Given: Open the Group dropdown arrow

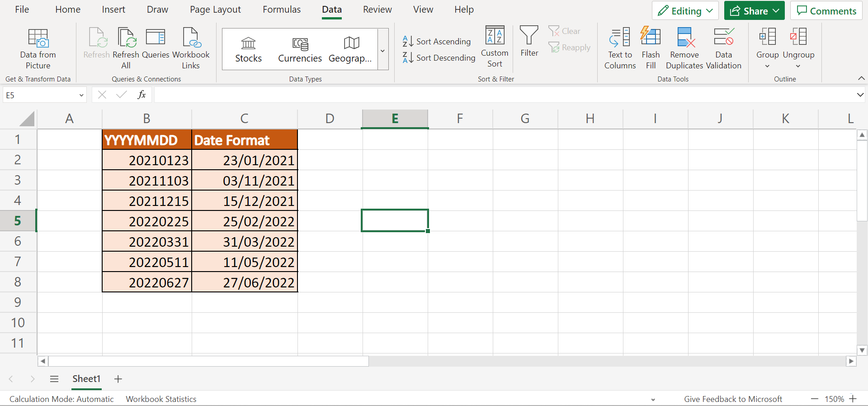Looking at the screenshot, I should coord(767,66).
